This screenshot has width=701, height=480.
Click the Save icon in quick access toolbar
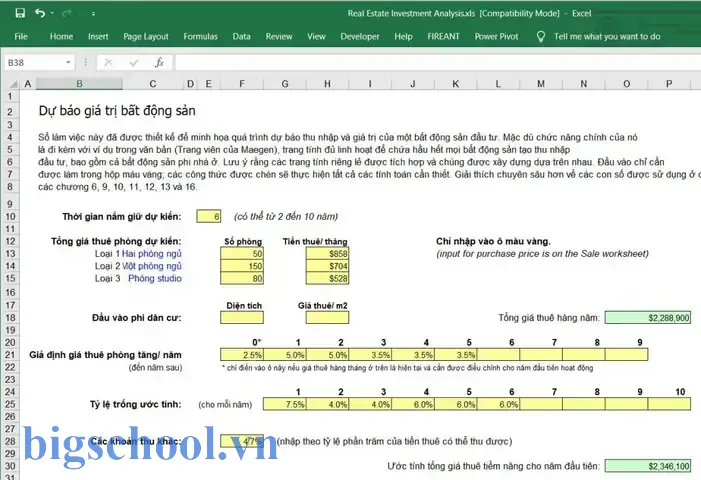20,13
